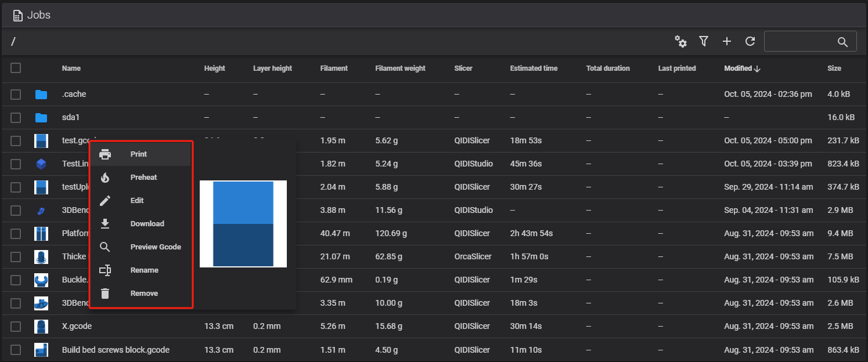Sort by the Size column header
Screen dimensions: 868x362
point(834,68)
